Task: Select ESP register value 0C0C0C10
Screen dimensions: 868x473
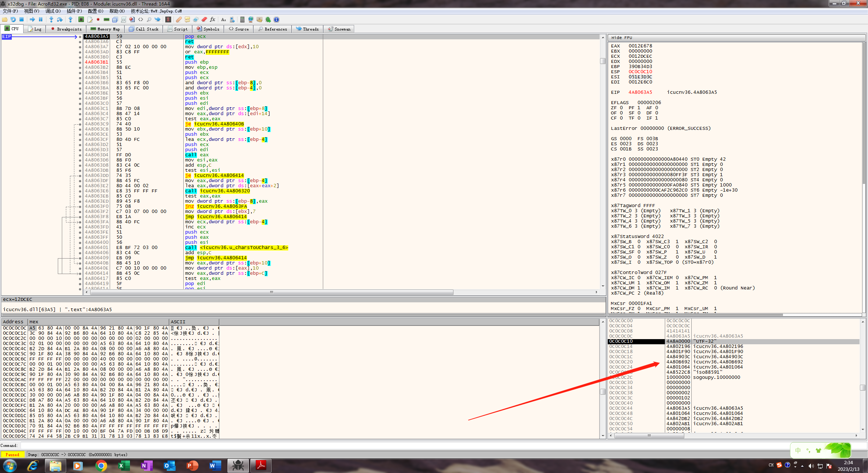Action: (640, 72)
